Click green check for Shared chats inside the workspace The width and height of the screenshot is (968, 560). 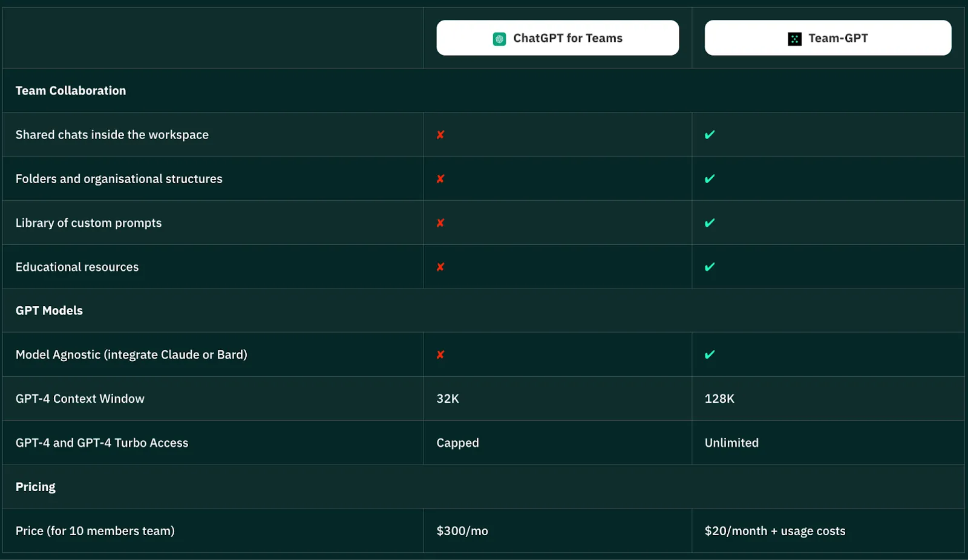[710, 134]
